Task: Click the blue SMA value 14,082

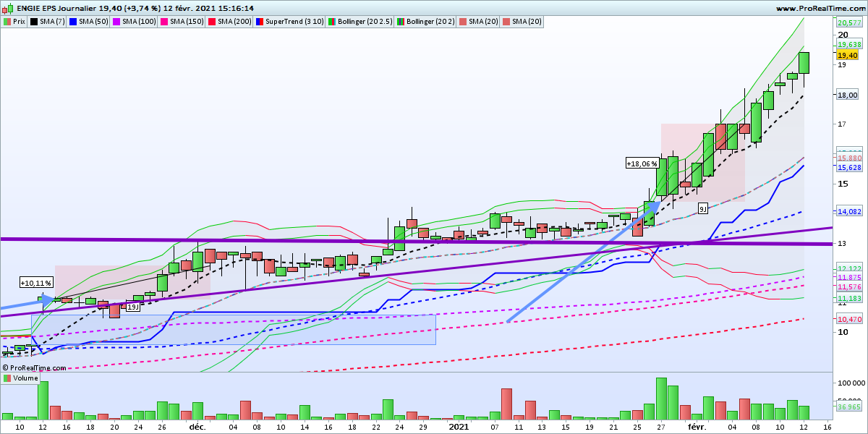Action: point(848,212)
